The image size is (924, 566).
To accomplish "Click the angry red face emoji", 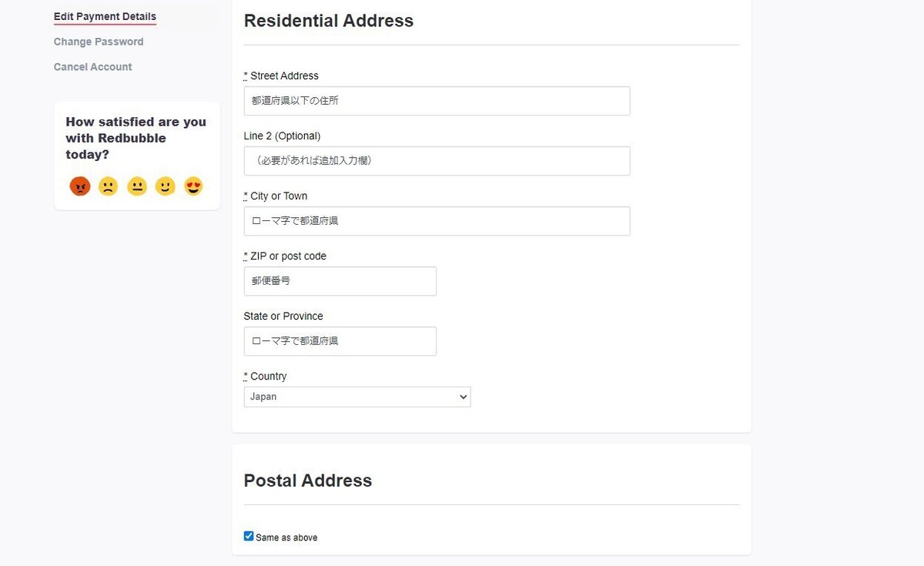I will 80,186.
